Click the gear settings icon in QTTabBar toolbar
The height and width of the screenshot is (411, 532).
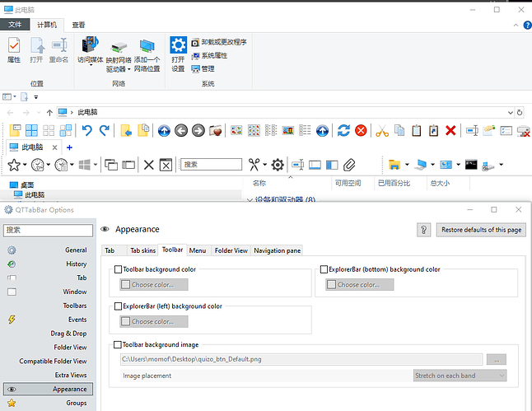(x=278, y=165)
